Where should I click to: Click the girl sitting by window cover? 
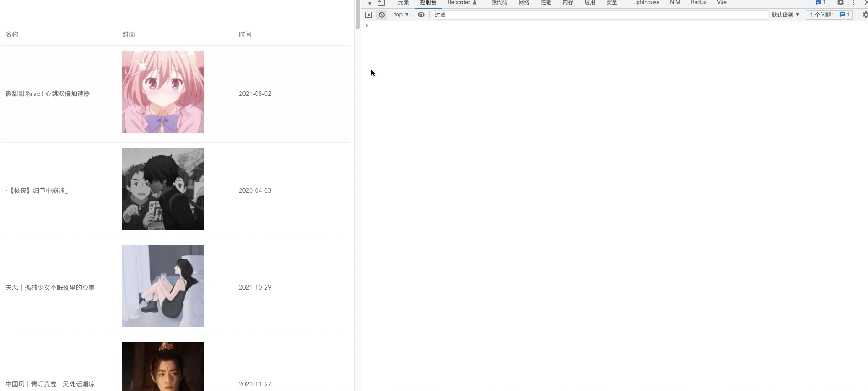pyautogui.click(x=163, y=286)
